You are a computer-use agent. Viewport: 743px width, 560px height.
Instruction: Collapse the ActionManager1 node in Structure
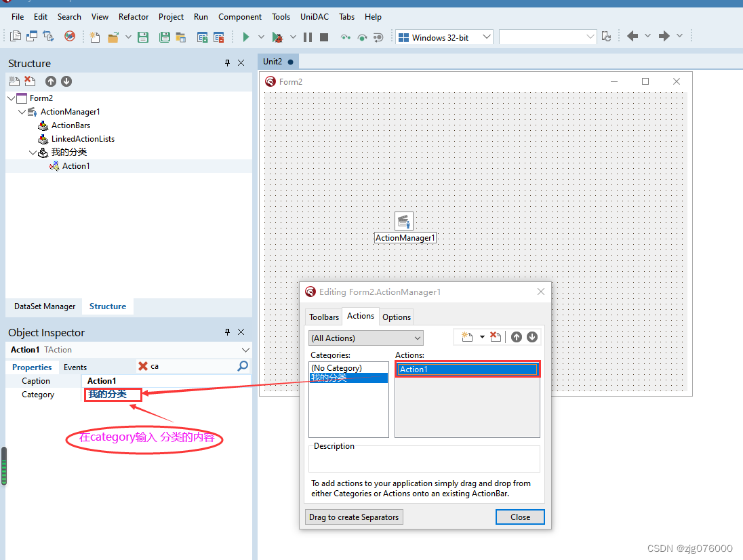pos(22,111)
